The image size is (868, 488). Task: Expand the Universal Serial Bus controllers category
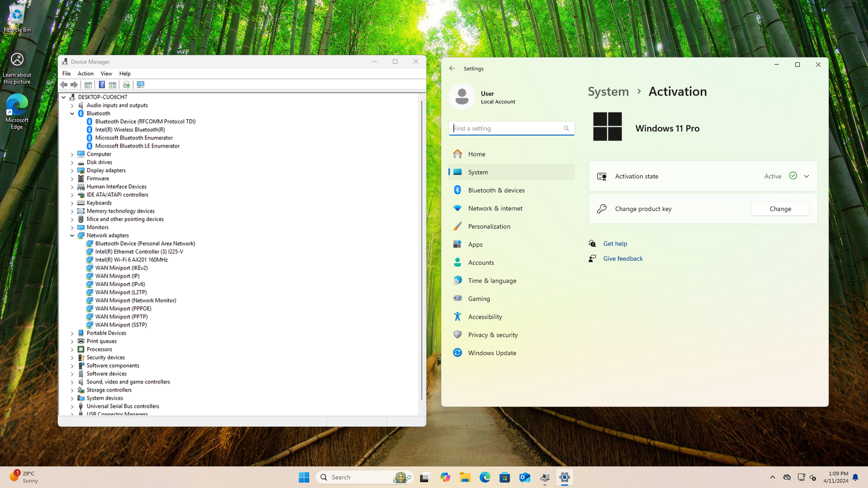[x=72, y=406]
